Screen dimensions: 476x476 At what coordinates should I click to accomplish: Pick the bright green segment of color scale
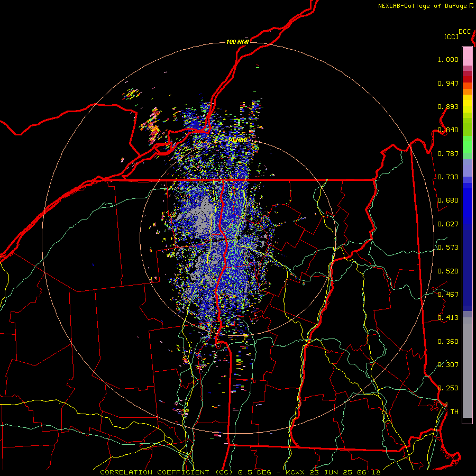[x=467, y=144]
